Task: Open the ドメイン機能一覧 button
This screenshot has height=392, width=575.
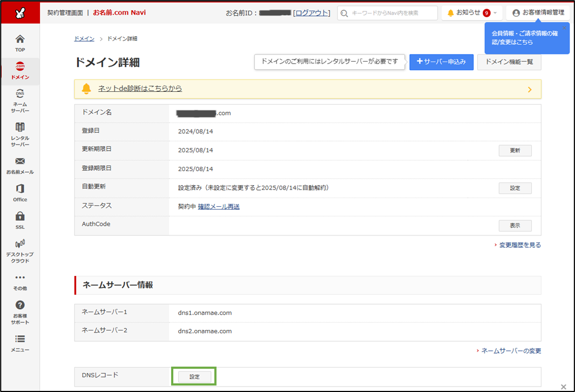Action: [509, 62]
